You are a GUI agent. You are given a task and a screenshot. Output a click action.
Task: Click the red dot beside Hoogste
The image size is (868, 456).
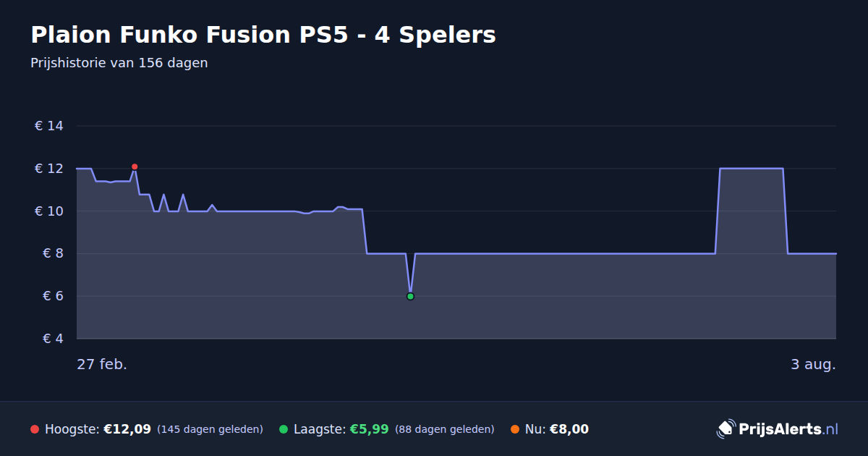(x=35, y=429)
